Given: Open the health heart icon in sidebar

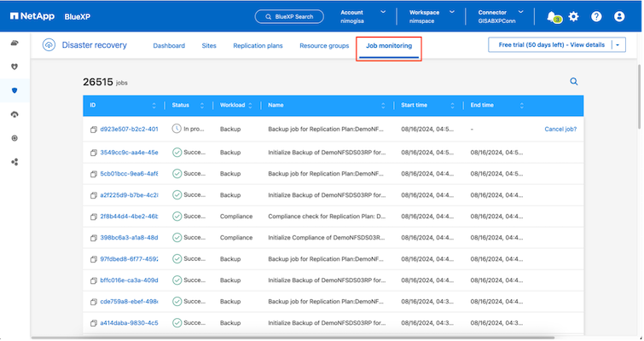Looking at the screenshot, I should pos(15,66).
